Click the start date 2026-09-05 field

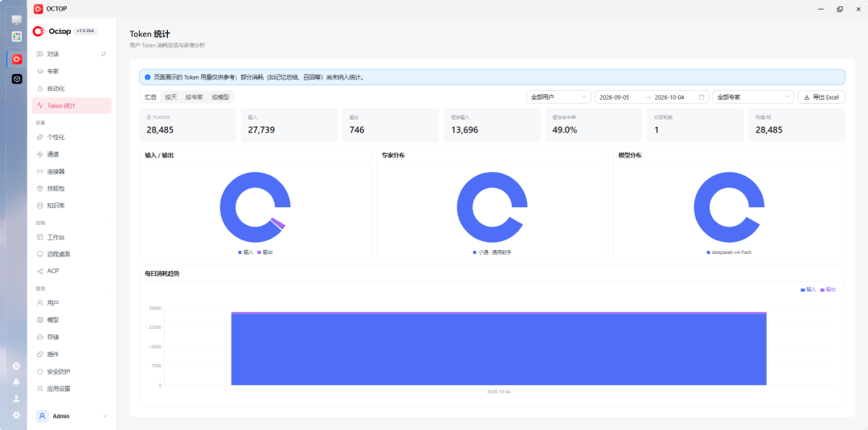614,96
